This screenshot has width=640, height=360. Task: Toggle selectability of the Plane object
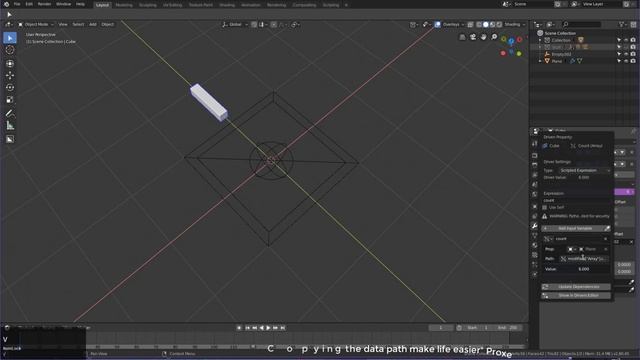619,61
